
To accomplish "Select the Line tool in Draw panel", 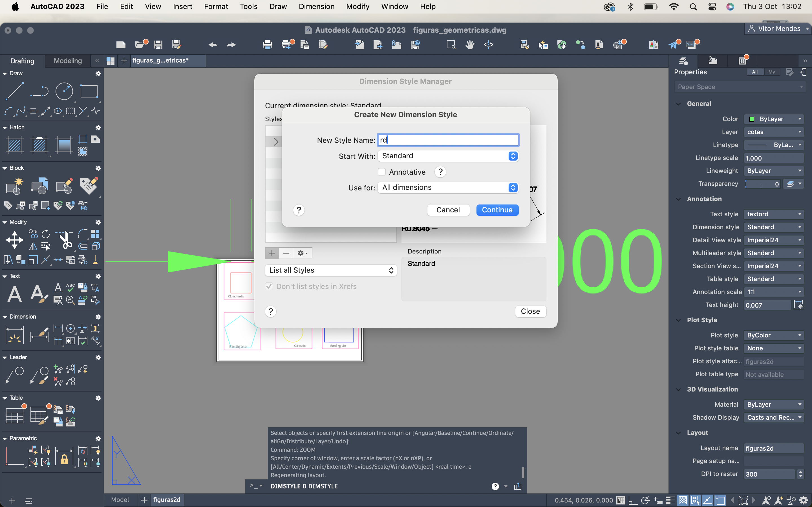I will point(14,91).
